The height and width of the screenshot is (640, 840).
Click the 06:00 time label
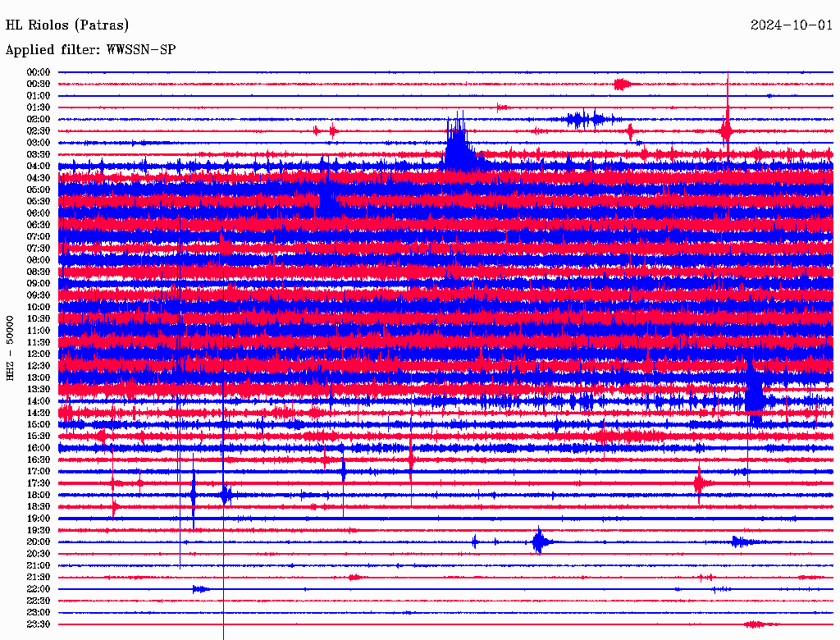point(39,213)
